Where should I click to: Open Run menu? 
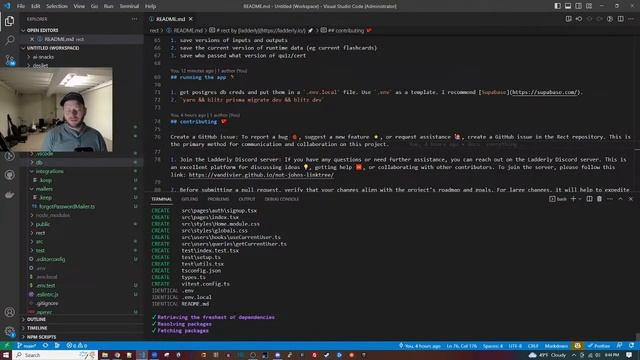109,6
